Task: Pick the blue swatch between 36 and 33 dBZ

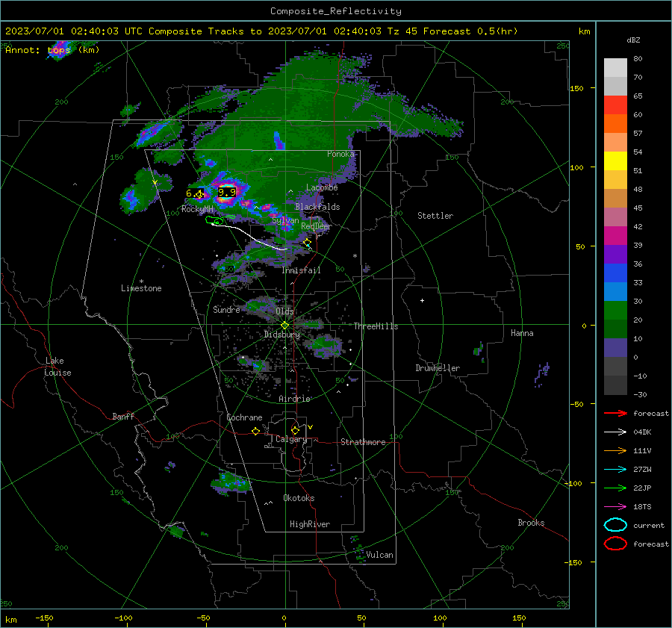Action: (x=615, y=273)
